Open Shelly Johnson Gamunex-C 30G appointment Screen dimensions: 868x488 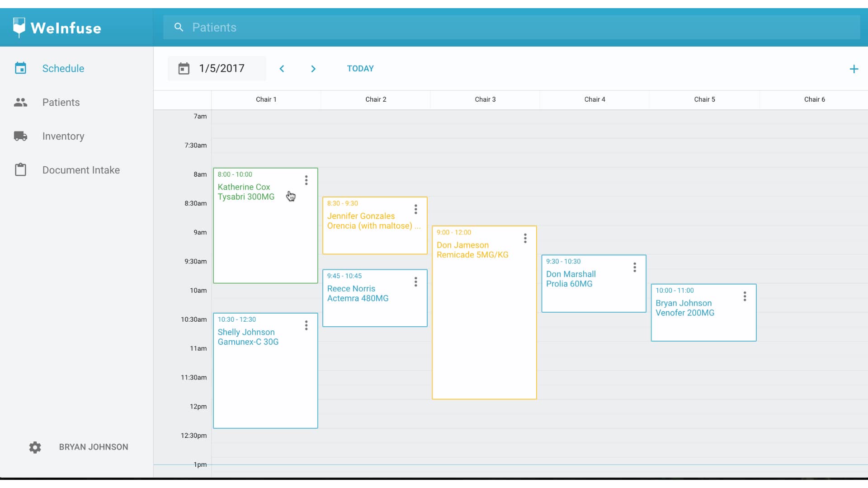coord(265,371)
